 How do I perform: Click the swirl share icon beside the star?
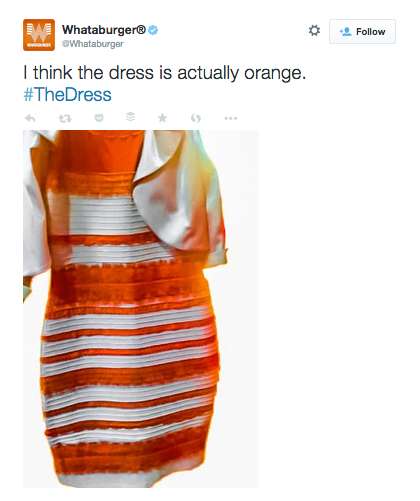[x=196, y=118]
